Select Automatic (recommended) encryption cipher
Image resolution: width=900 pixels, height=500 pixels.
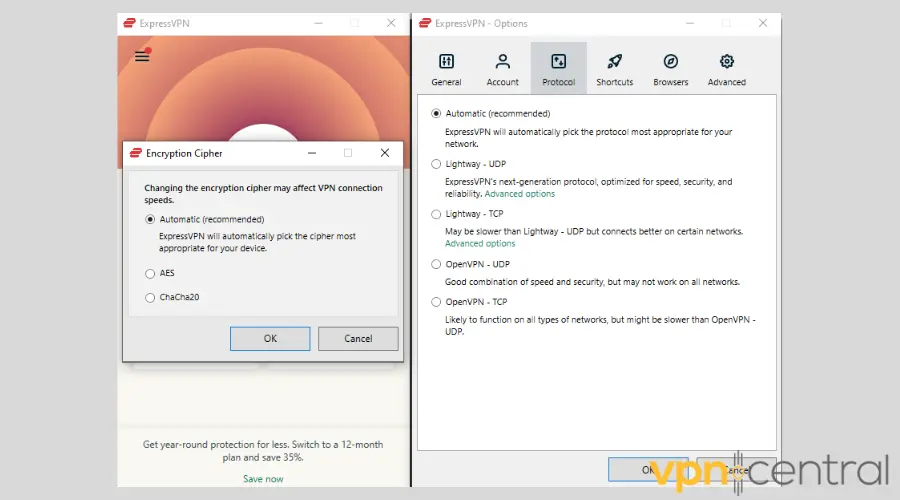coord(150,219)
